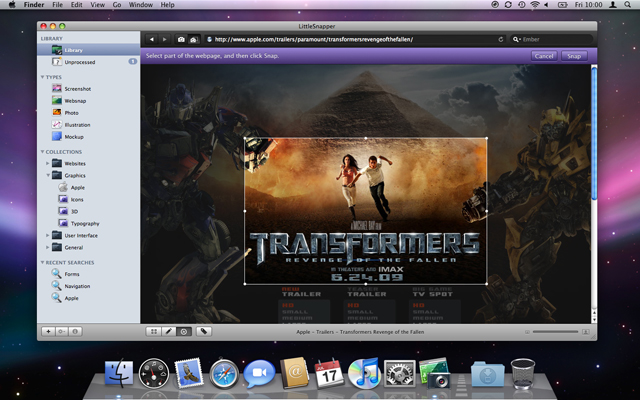Reload the webpage with the refresh icon
Screen dimensions: 640x400
[x=500, y=40]
